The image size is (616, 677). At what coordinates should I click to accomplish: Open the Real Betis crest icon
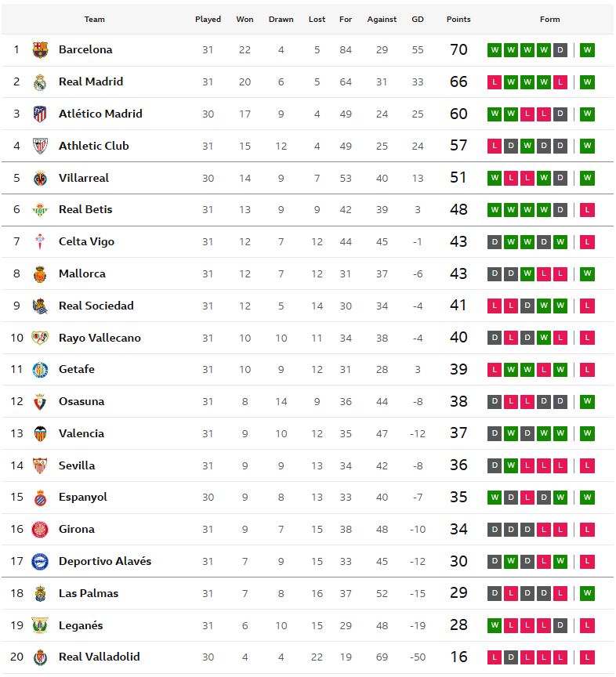click(40, 210)
